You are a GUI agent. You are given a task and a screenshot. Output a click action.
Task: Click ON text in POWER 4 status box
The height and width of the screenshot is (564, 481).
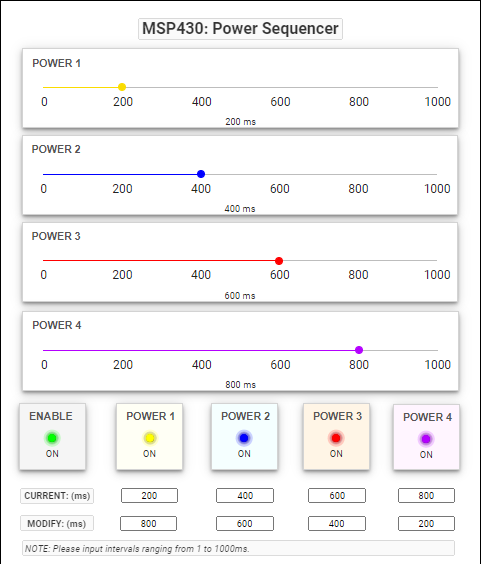pos(426,455)
